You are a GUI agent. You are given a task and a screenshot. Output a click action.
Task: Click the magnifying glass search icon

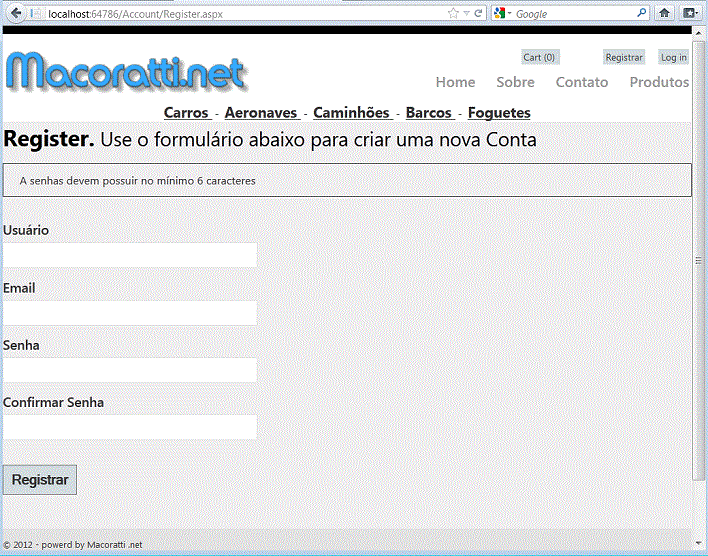pos(642,13)
